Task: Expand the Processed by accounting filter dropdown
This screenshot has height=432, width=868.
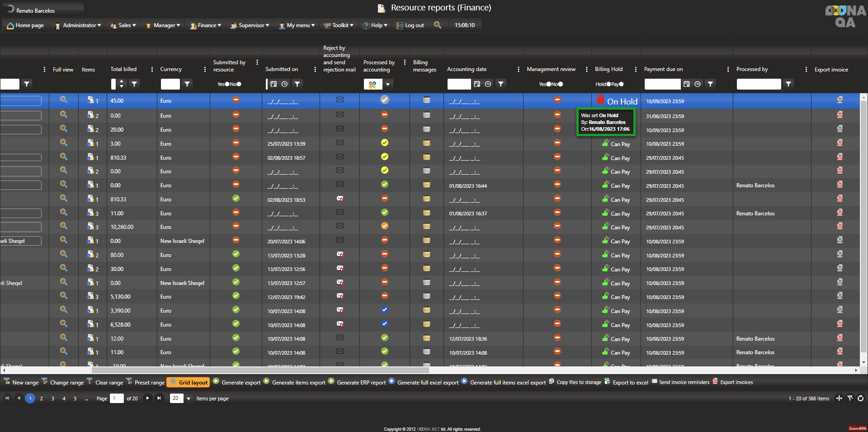Action: click(x=387, y=84)
